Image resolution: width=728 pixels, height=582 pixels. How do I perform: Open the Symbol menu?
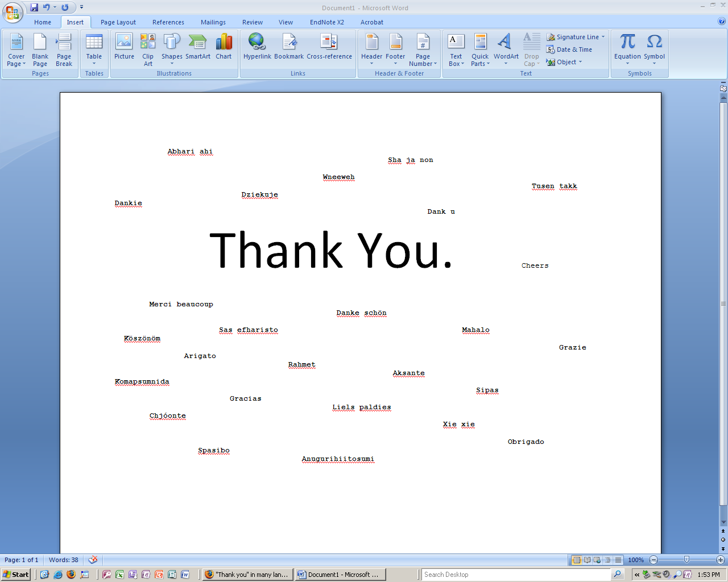[x=654, y=50]
